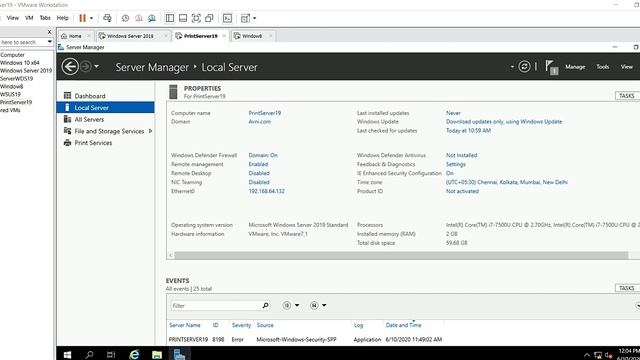Open Windows Defender Firewall 'Domain: On' link
Image resolution: width=640 pixels, height=360 pixels.
coord(263,156)
